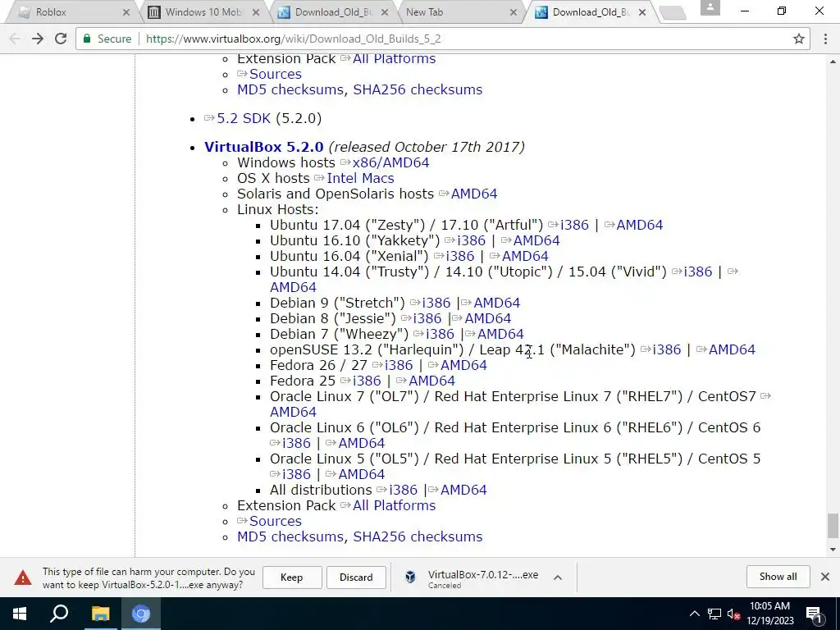Click the bottom SHA256 checksums link
The image size is (840, 630).
click(418, 536)
